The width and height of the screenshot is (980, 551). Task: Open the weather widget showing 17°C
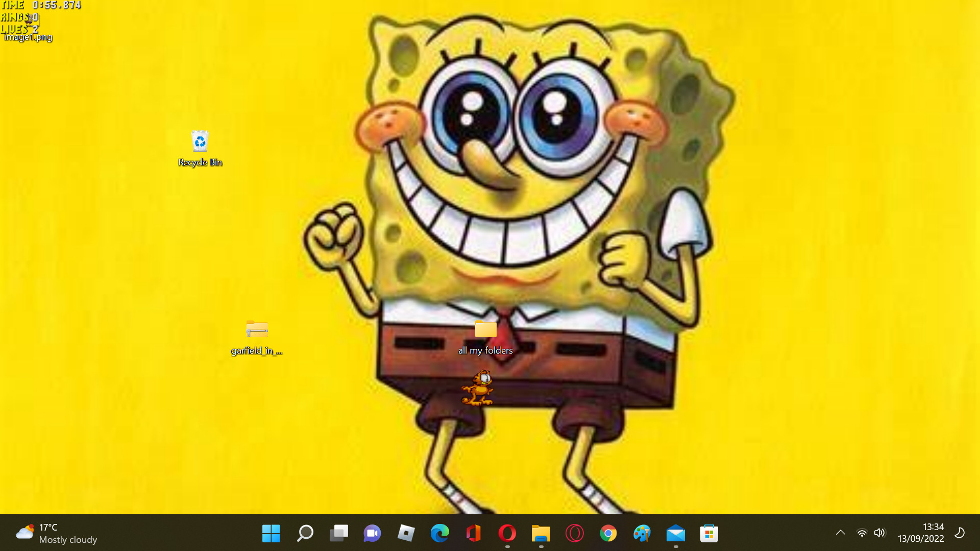[x=56, y=533]
